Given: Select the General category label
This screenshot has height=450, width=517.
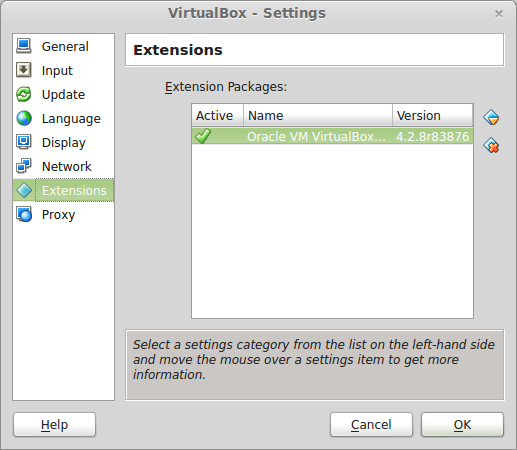Looking at the screenshot, I should tap(65, 46).
